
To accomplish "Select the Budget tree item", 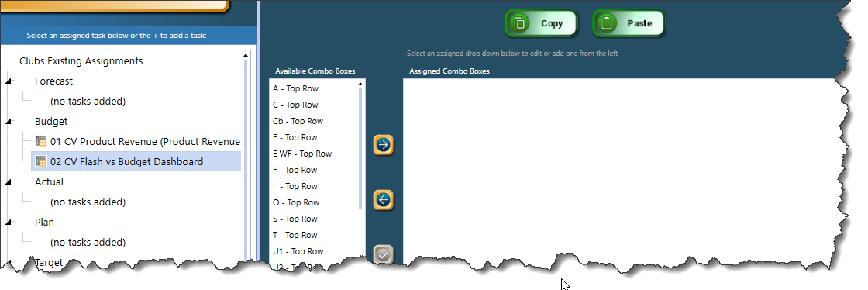I will pyautogui.click(x=51, y=121).
